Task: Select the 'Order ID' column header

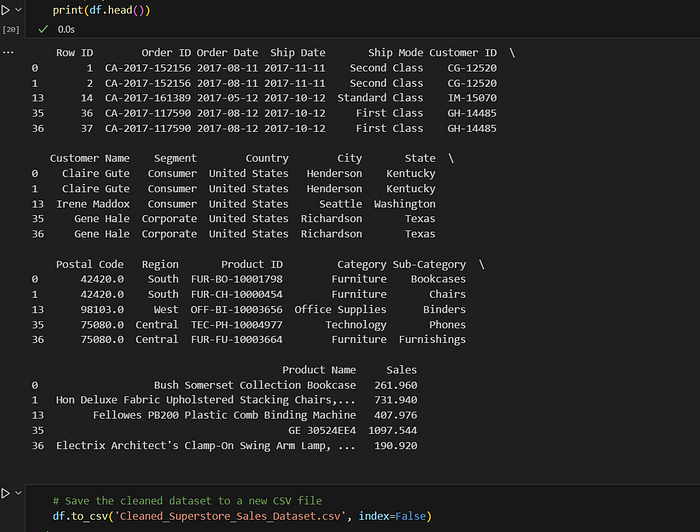Action: click(166, 53)
